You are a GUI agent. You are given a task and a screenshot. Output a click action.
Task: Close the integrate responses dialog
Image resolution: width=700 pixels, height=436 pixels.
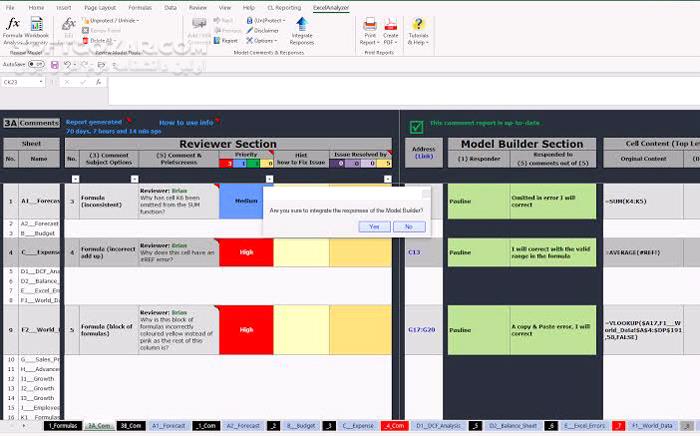coord(426,193)
